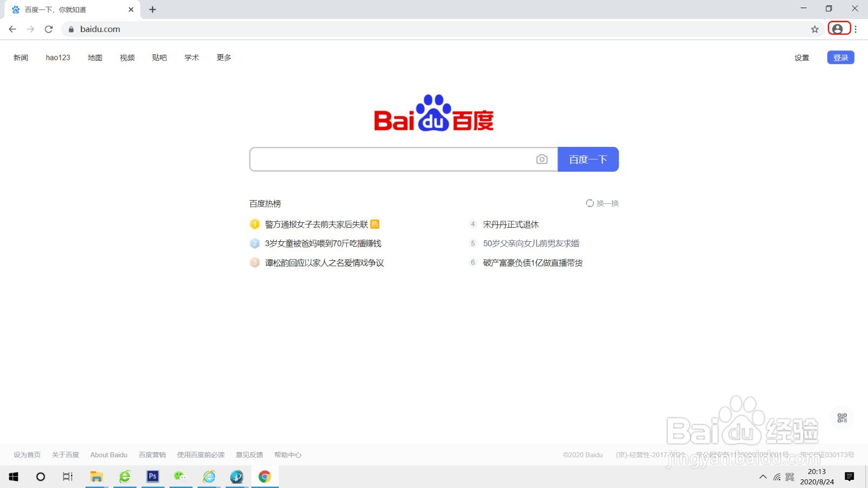
Task: Switch to the 百度一下，你就知道 tab
Action: point(65,9)
